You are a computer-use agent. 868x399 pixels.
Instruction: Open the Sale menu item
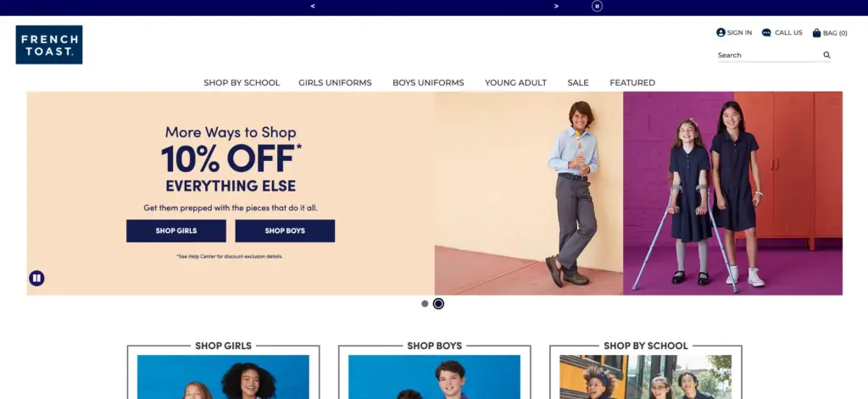[x=578, y=82]
